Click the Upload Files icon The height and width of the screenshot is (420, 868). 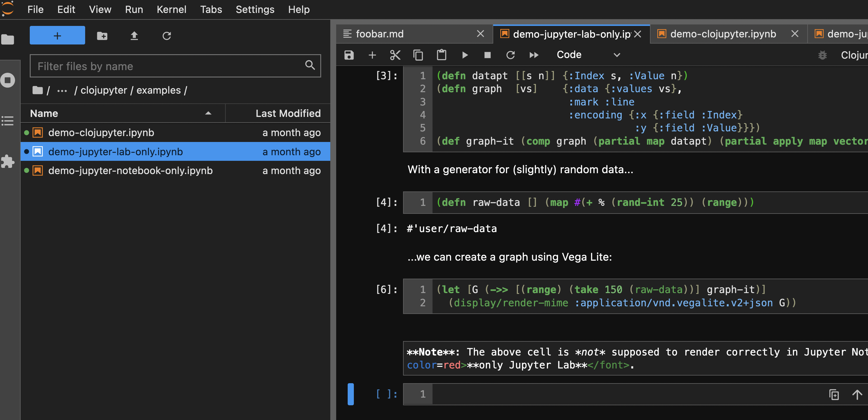pyautogui.click(x=134, y=35)
